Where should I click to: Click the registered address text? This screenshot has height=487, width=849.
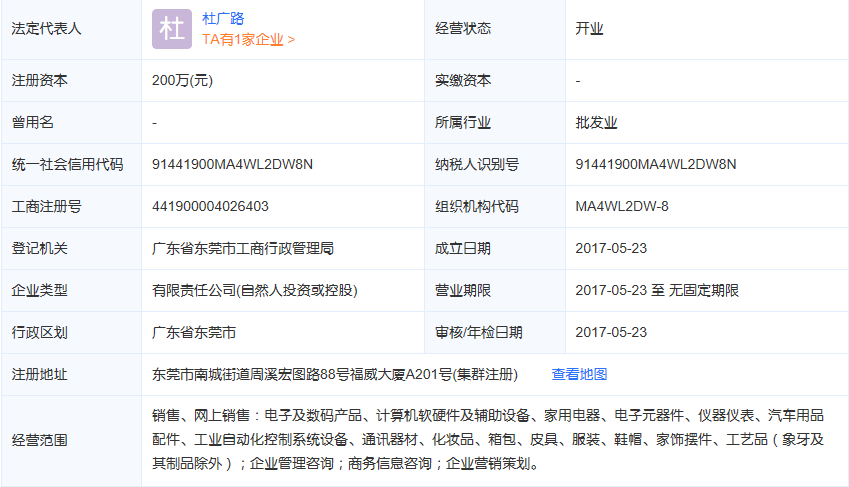[x=334, y=374]
